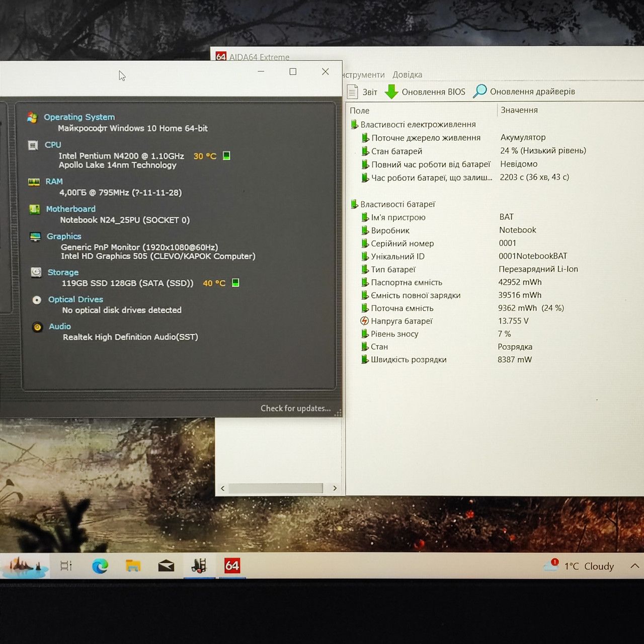
Task: Click the Task View taskbar icon
Action: point(66,566)
